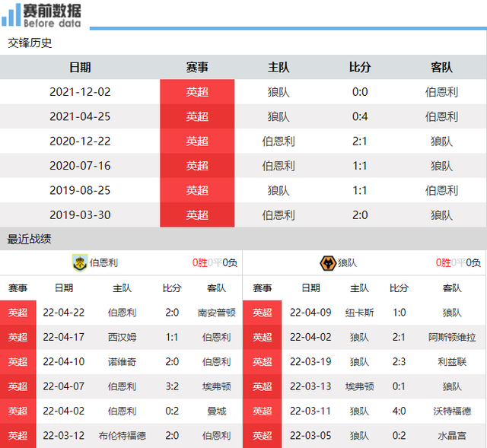Click 英超 tag in 22-04-09 Wolves row

click(262, 313)
